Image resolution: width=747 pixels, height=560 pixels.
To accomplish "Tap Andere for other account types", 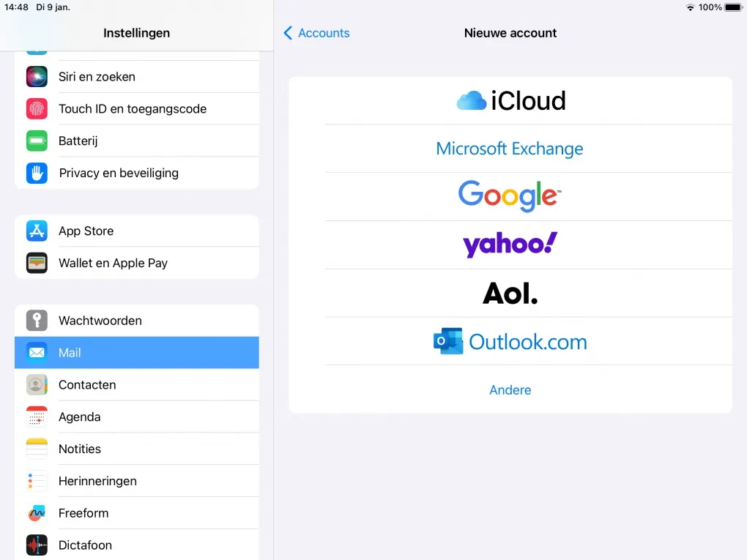I will (x=510, y=390).
